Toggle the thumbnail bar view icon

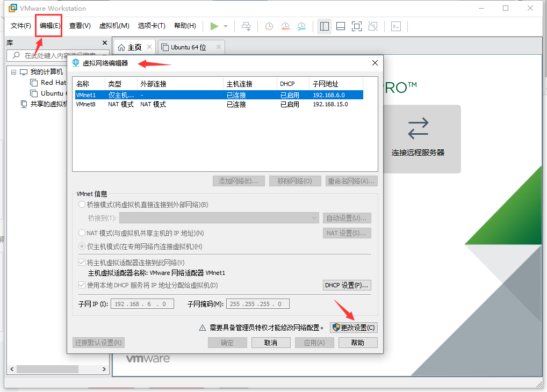click(341, 26)
